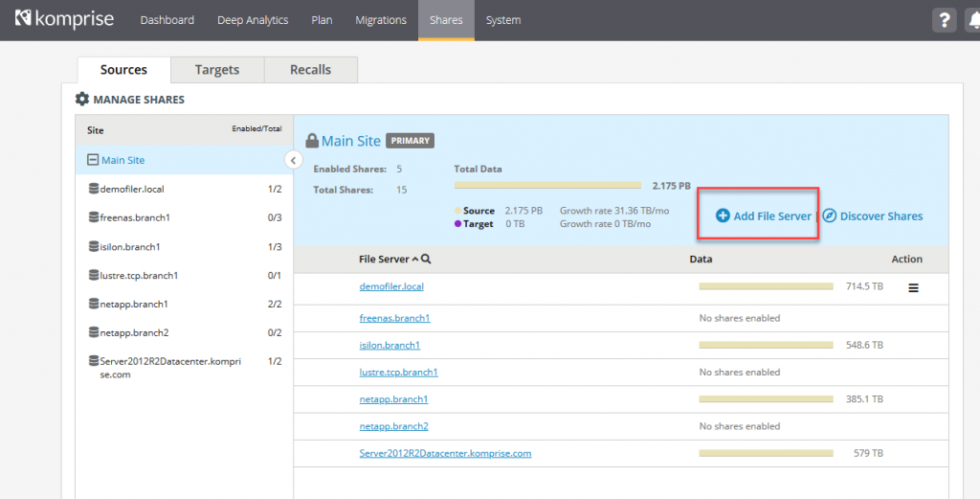Open the lustre.tcp.branch1 file server link
980x499 pixels.
(x=398, y=372)
